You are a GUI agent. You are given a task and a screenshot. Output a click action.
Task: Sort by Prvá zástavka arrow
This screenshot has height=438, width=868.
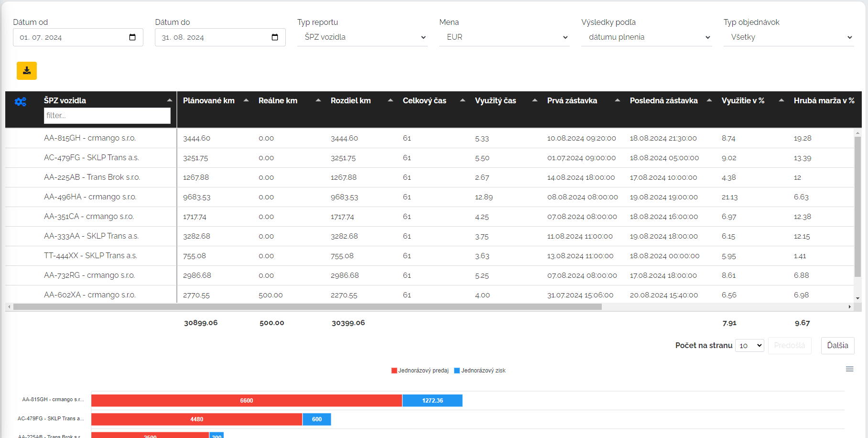point(618,100)
